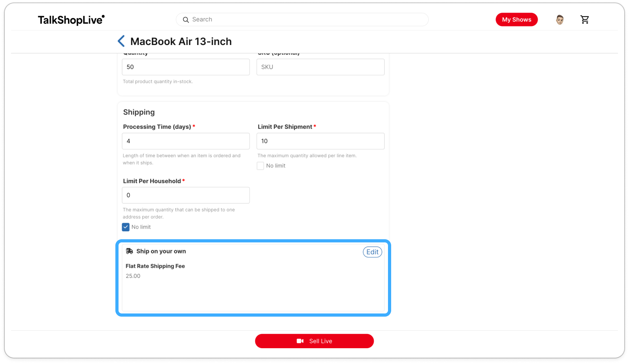Click the Ship on your own label
The image size is (629, 364).
pyautogui.click(x=161, y=251)
